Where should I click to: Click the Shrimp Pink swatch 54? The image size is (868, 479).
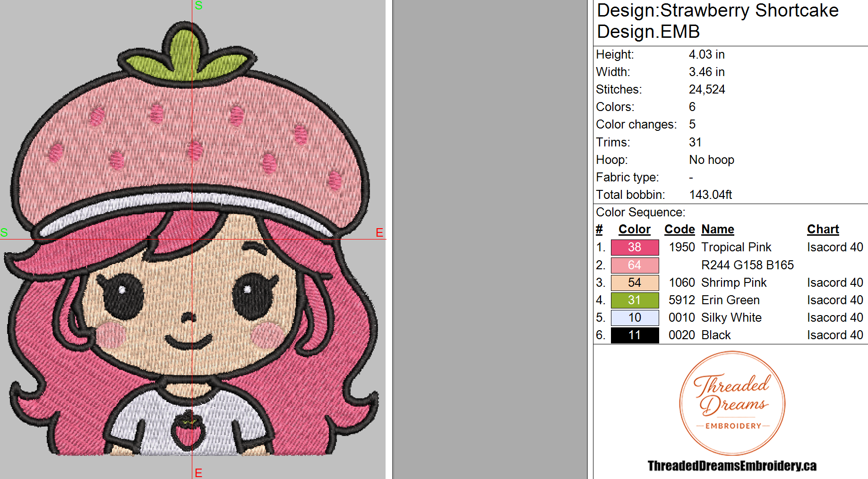click(x=635, y=282)
